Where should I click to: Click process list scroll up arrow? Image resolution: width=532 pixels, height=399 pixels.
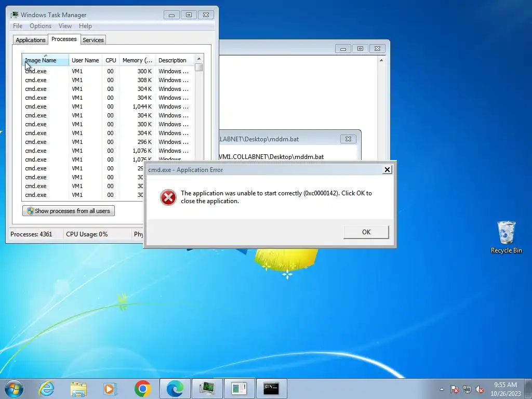(x=199, y=59)
